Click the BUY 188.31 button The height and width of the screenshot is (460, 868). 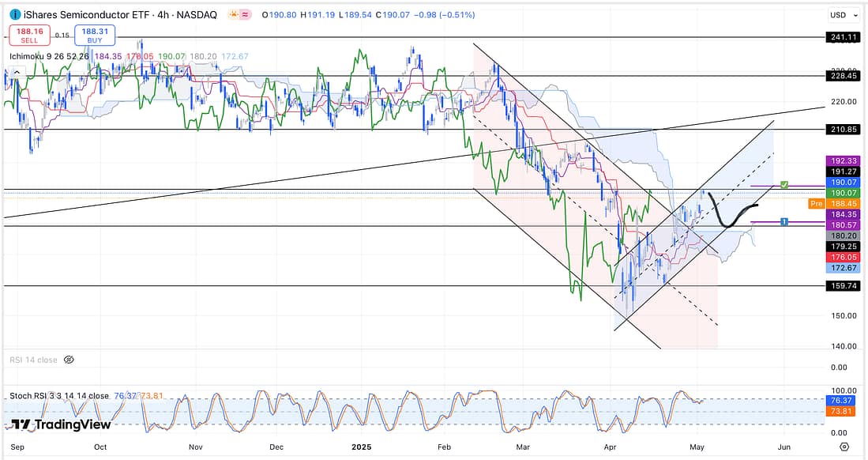[95, 36]
